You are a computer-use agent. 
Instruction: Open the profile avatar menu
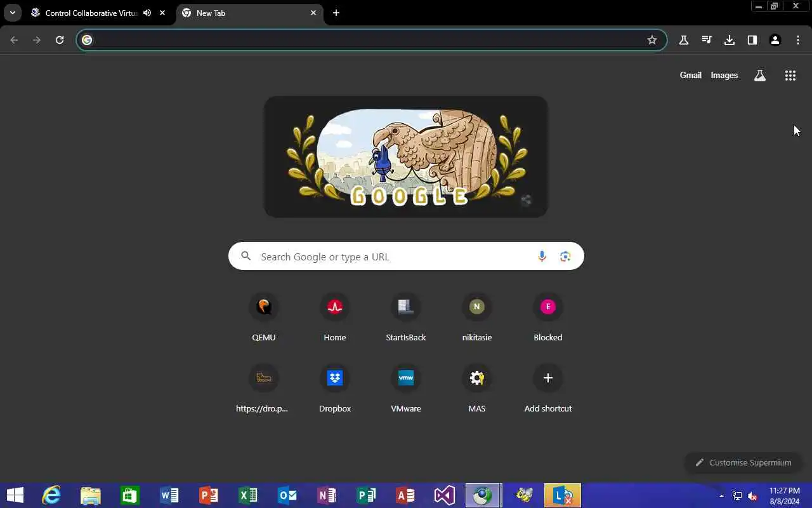click(x=775, y=40)
